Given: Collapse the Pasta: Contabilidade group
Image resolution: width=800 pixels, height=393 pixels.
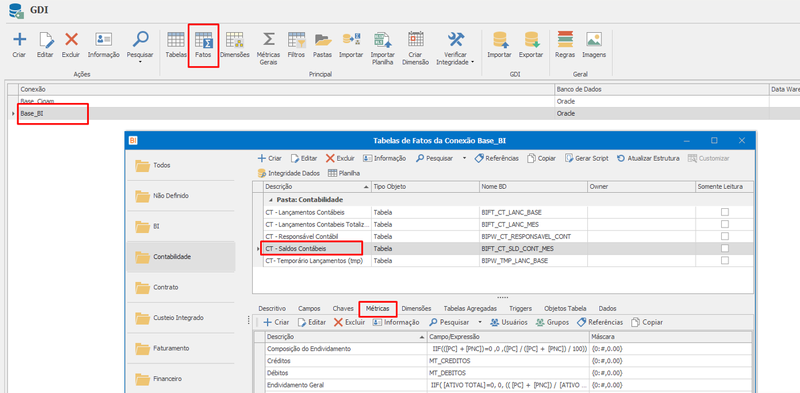Looking at the screenshot, I should click(x=271, y=200).
